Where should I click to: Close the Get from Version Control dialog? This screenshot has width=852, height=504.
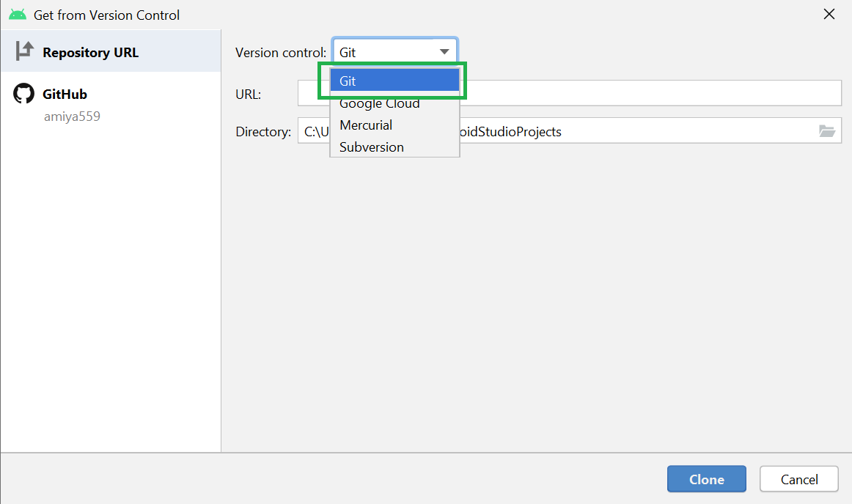point(829,15)
